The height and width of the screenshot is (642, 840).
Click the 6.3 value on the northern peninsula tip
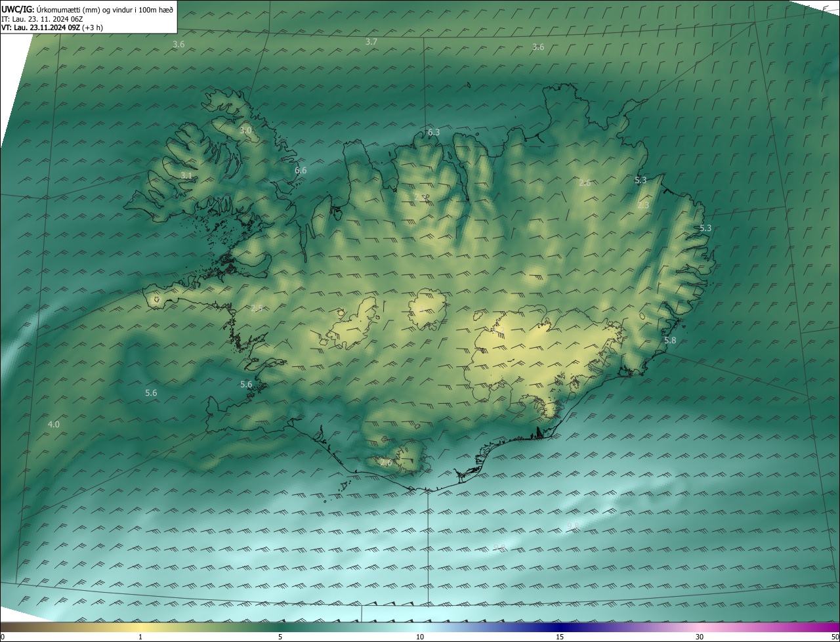click(x=434, y=132)
